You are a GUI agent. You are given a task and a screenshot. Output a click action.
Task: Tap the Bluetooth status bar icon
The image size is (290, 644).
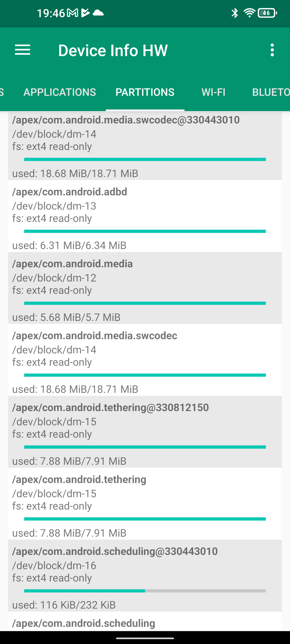[235, 13]
